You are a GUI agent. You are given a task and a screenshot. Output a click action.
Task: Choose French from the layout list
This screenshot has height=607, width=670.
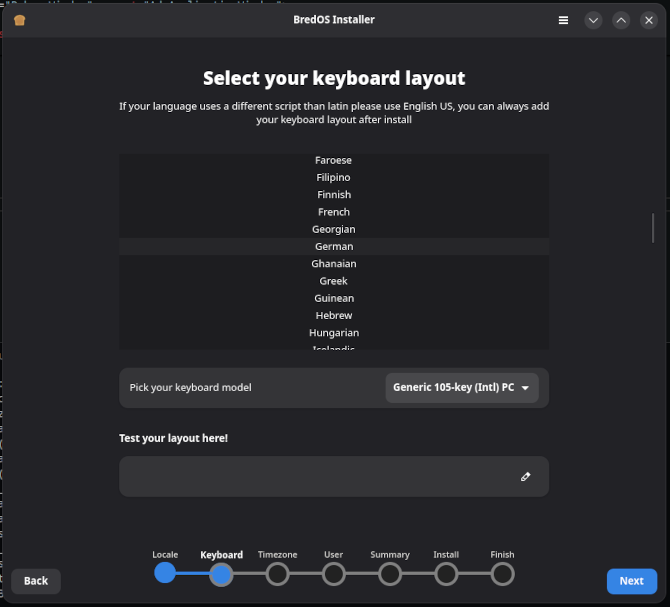[334, 212]
